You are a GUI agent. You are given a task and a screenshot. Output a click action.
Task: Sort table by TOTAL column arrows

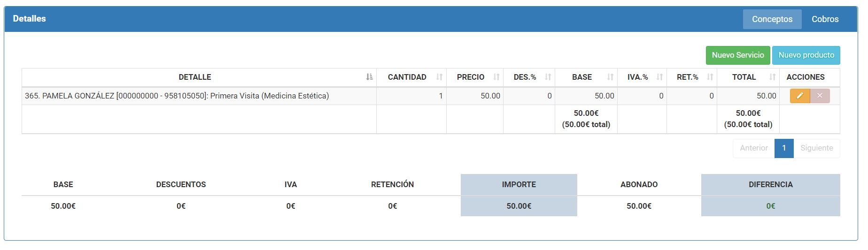(x=772, y=77)
